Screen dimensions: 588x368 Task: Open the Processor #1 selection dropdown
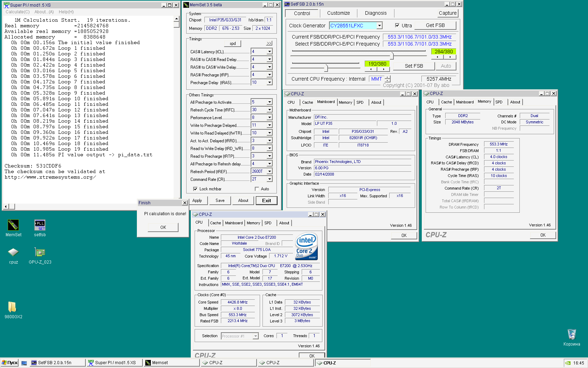pos(255,336)
